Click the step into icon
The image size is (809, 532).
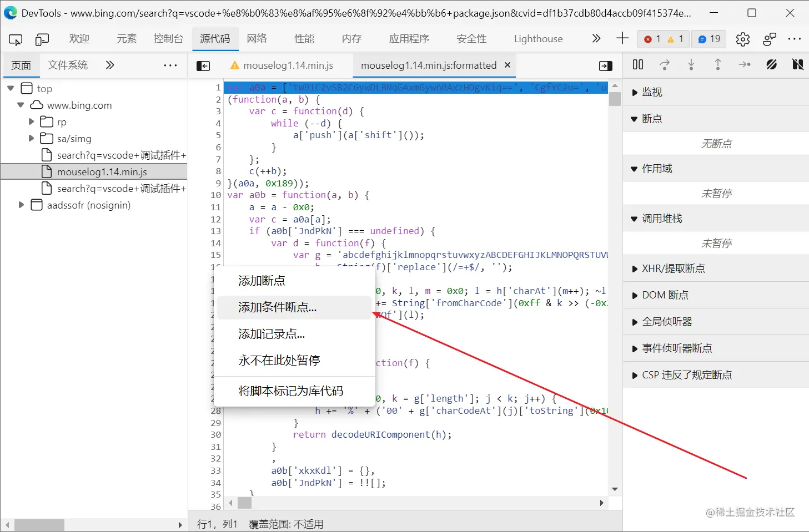[691, 65]
